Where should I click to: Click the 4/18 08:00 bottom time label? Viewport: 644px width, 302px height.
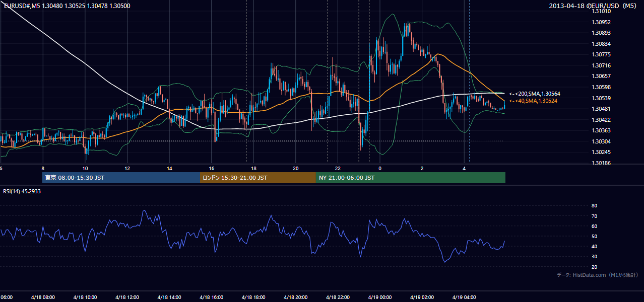pyautogui.click(x=43, y=297)
